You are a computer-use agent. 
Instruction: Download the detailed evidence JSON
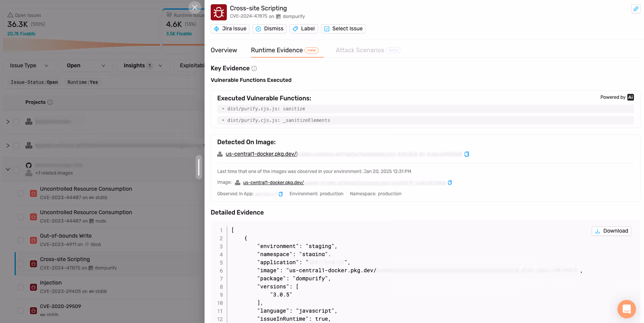[x=611, y=231]
